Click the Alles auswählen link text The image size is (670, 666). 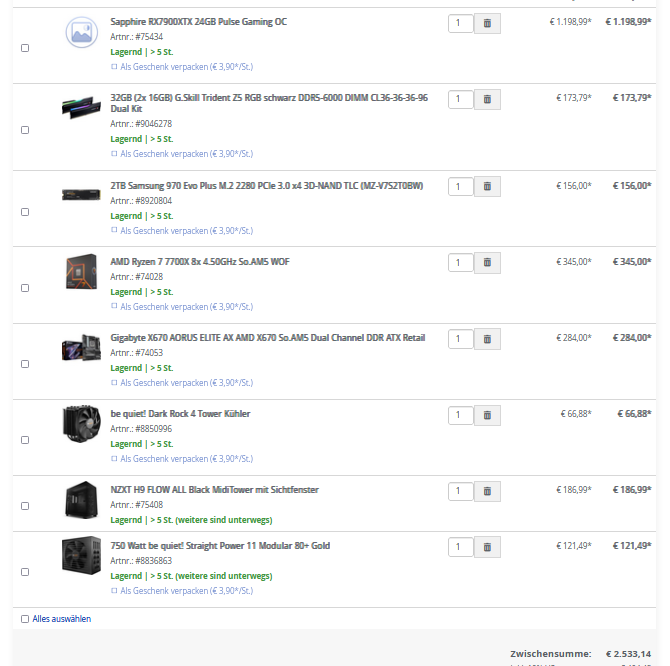(x=62, y=619)
